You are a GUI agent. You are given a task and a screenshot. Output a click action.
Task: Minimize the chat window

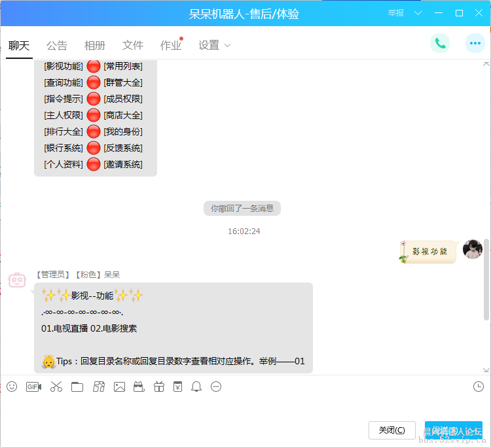tap(439, 13)
